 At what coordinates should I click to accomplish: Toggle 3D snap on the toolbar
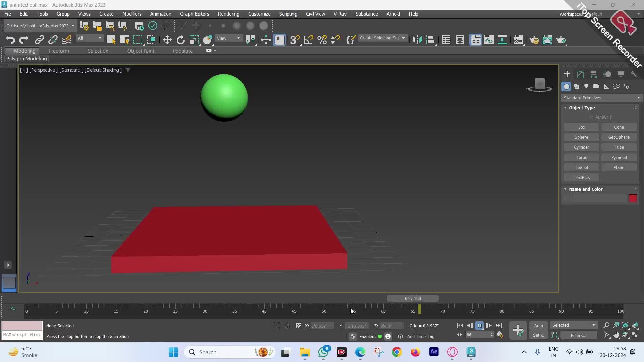pyautogui.click(x=295, y=40)
